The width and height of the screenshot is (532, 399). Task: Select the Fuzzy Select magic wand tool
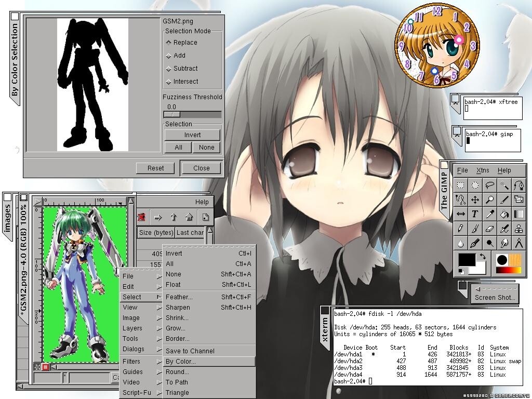point(504,185)
